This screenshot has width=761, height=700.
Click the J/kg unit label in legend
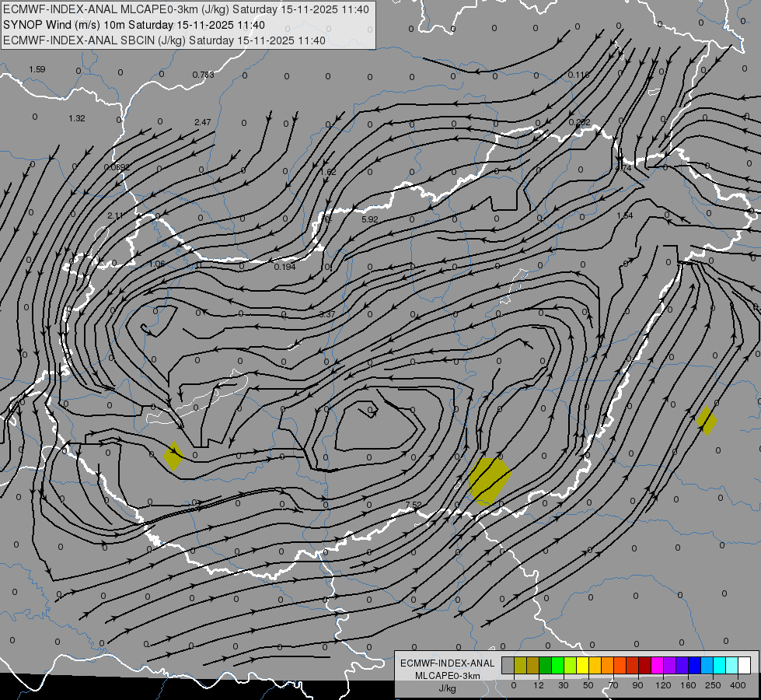click(x=448, y=688)
